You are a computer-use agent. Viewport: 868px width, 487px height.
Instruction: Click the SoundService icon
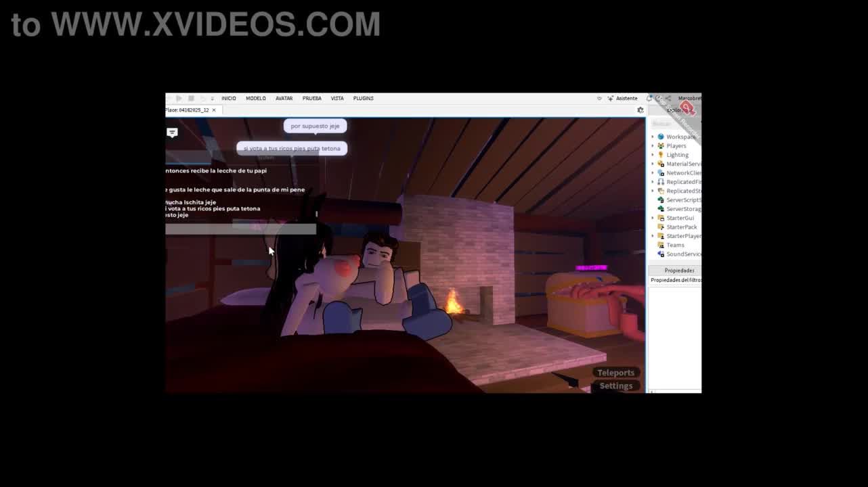pos(661,254)
